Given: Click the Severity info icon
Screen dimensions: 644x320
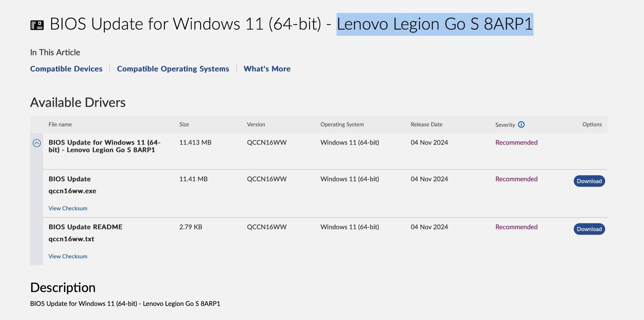Looking at the screenshot, I should tap(521, 125).
